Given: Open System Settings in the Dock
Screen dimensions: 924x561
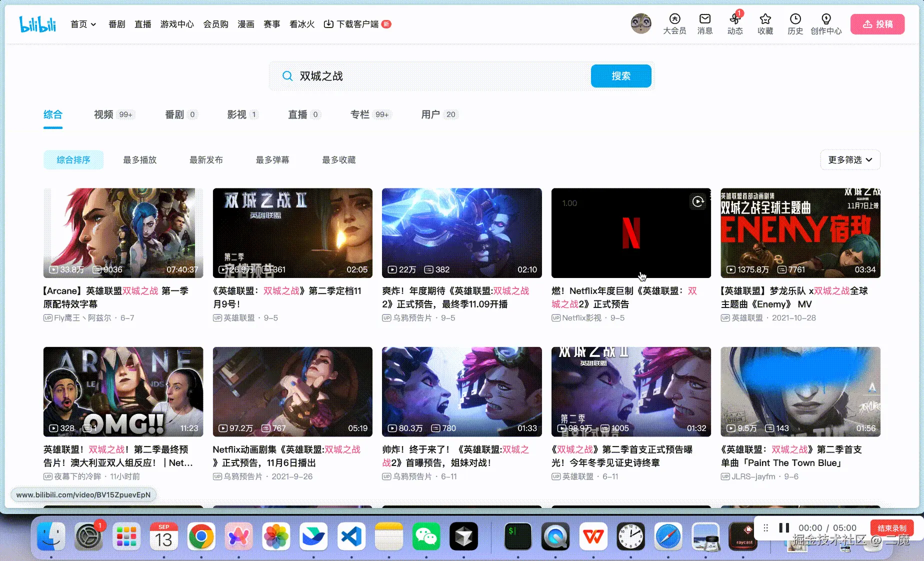Looking at the screenshot, I should (88, 536).
